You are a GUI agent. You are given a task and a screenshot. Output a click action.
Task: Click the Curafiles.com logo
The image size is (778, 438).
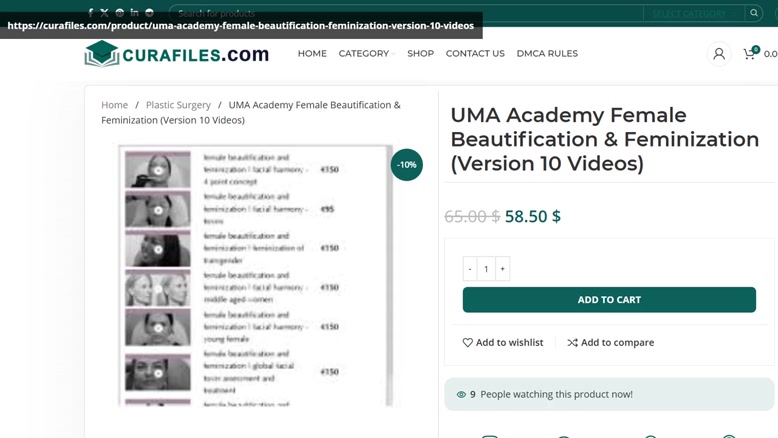pyautogui.click(x=176, y=54)
